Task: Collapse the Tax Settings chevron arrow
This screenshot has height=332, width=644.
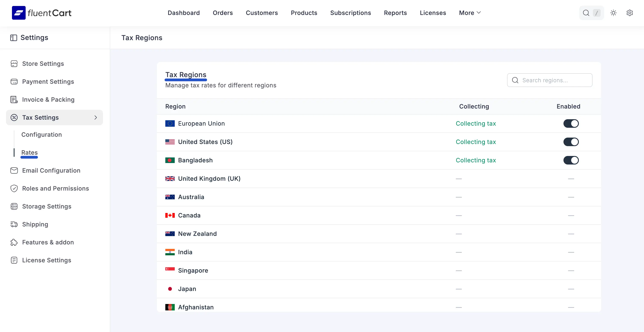Action: 95,118
